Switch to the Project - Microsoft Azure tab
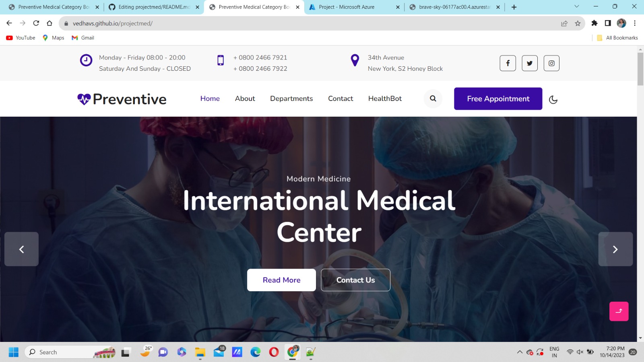Screen dimensions: 644x362 click(x=346, y=7)
